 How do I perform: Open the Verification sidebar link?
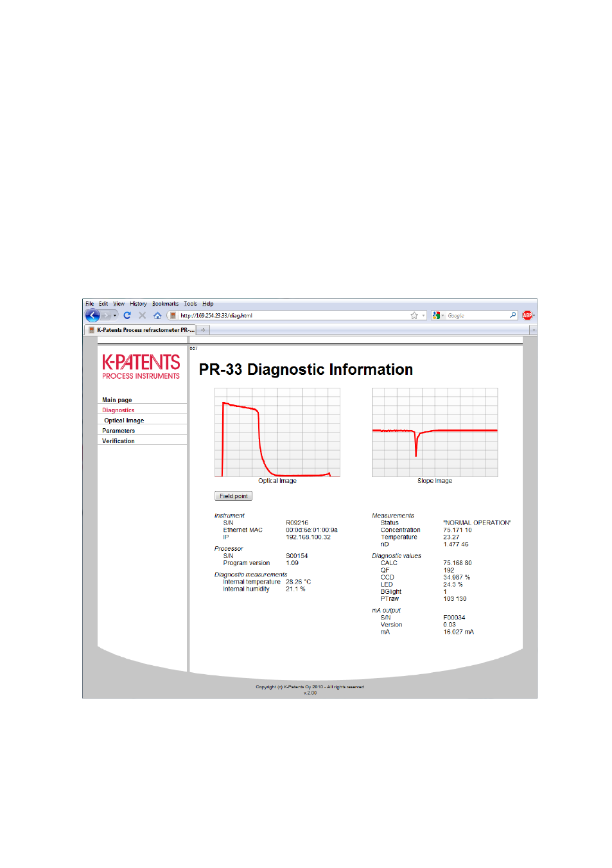tap(118, 441)
